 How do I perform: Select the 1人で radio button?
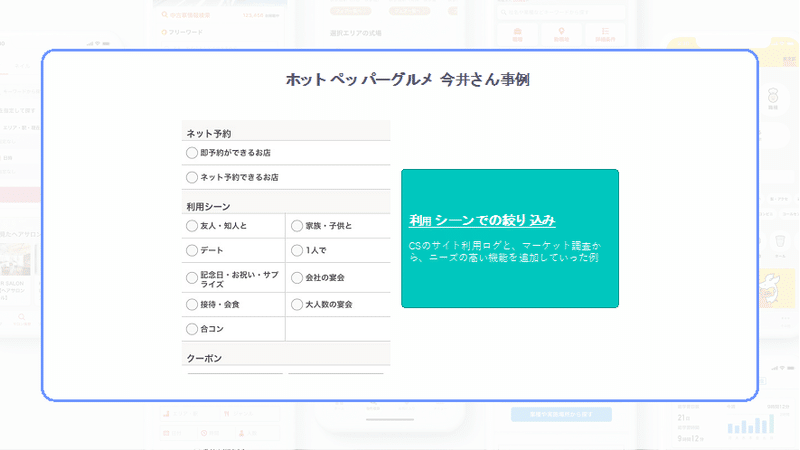[x=297, y=250]
